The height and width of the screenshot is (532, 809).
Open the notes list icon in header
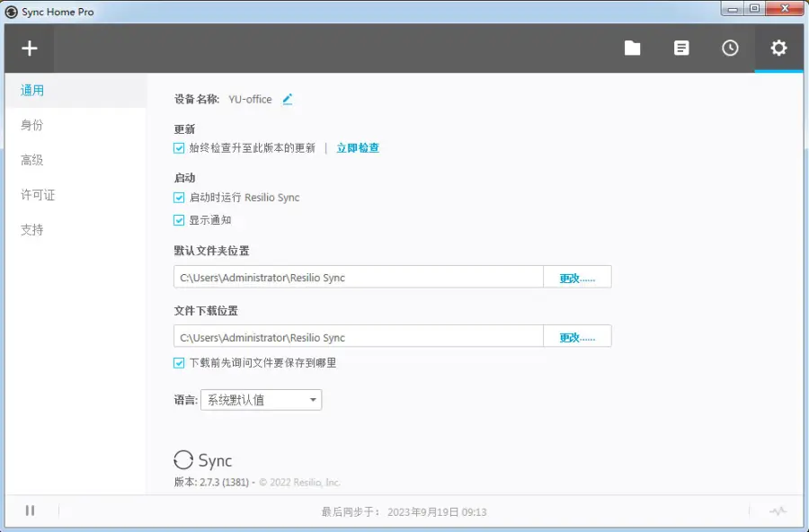tap(681, 48)
